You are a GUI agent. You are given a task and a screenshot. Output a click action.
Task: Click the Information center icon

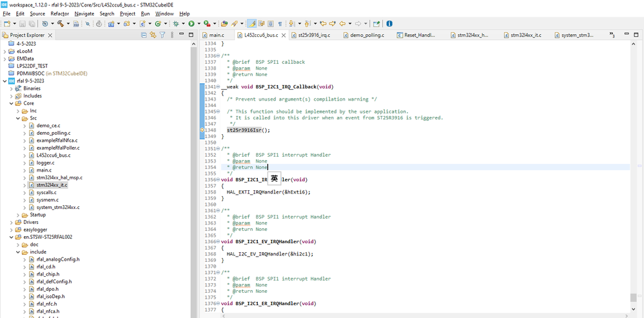(389, 24)
